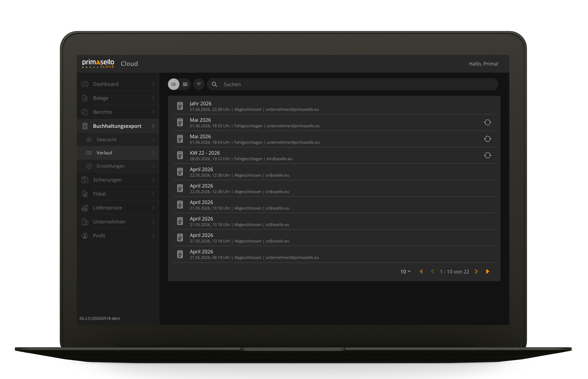Click the Einstellungen gear icon
This screenshot has width=588, height=379.
pyautogui.click(x=89, y=166)
